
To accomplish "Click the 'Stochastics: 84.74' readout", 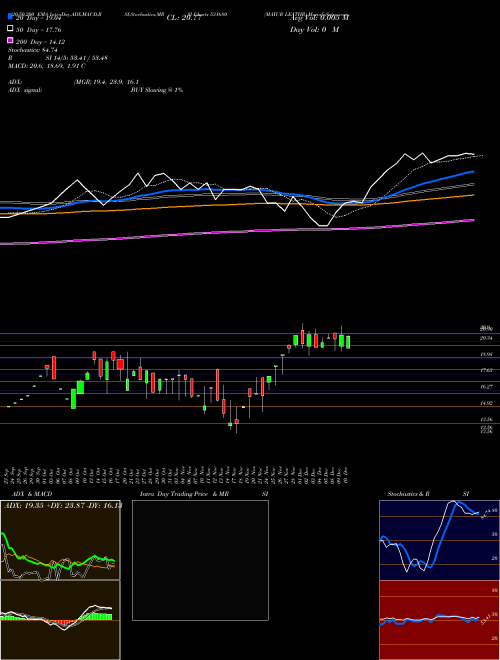I will click(32, 50).
